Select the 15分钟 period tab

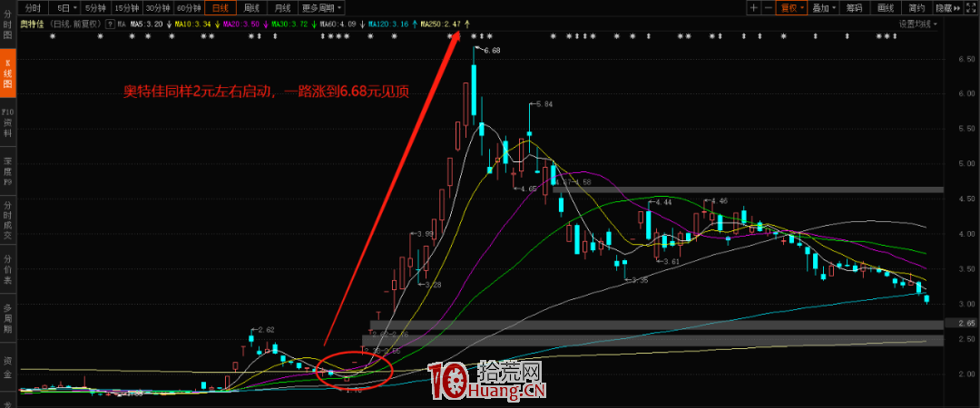click(127, 8)
